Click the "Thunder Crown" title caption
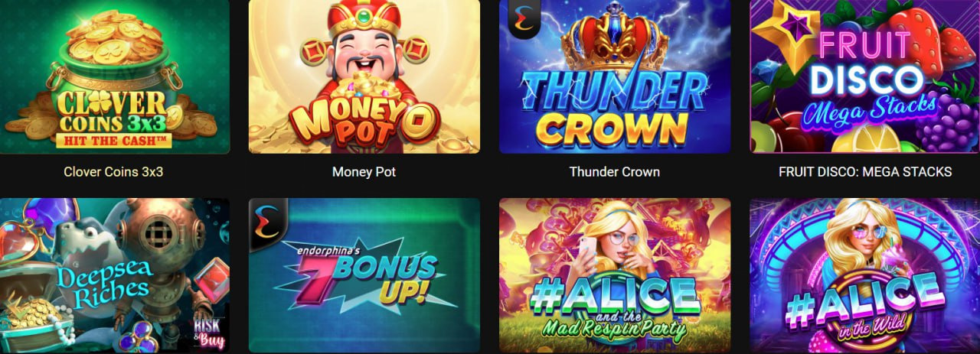This screenshot has height=354, width=980. click(x=615, y=172)
